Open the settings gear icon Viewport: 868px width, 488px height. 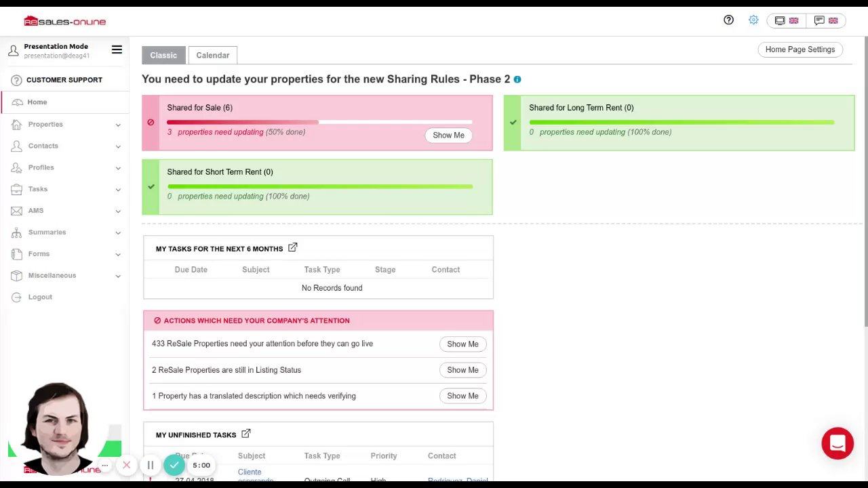click(753, 20)
